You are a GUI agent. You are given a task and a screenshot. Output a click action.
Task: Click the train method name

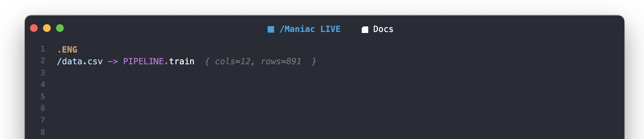click(x=182, y=61)
